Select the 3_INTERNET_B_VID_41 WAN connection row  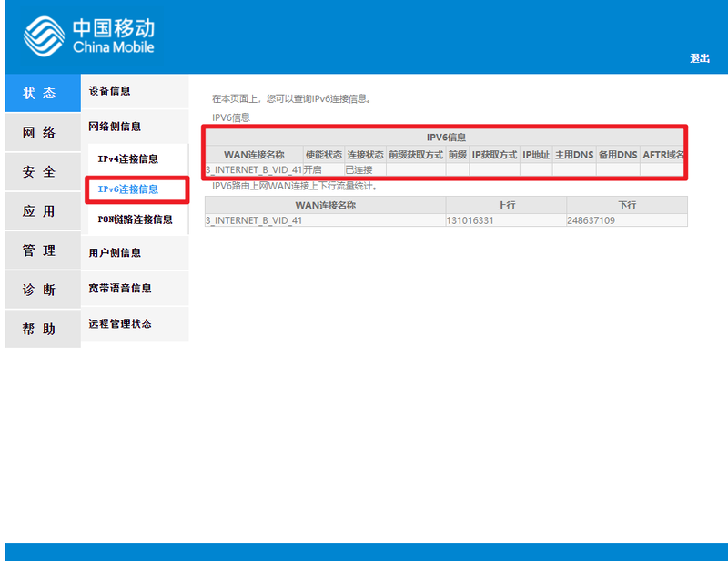point(253,169)
